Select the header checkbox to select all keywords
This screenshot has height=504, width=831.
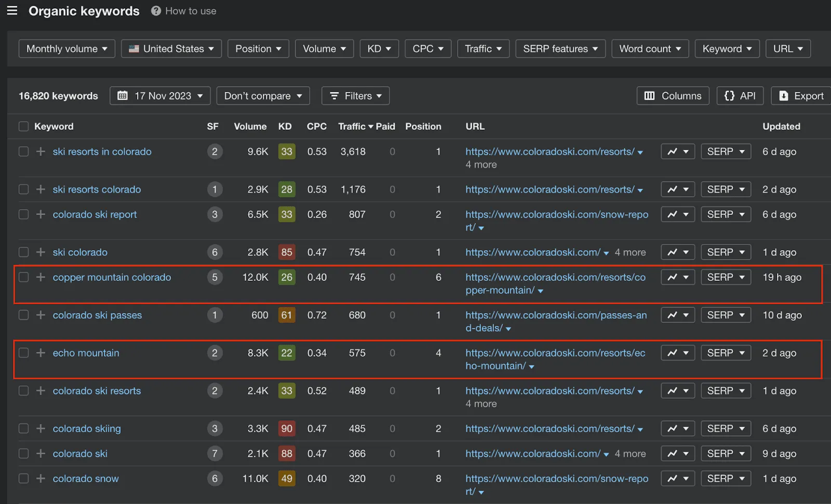pos(23,126)
